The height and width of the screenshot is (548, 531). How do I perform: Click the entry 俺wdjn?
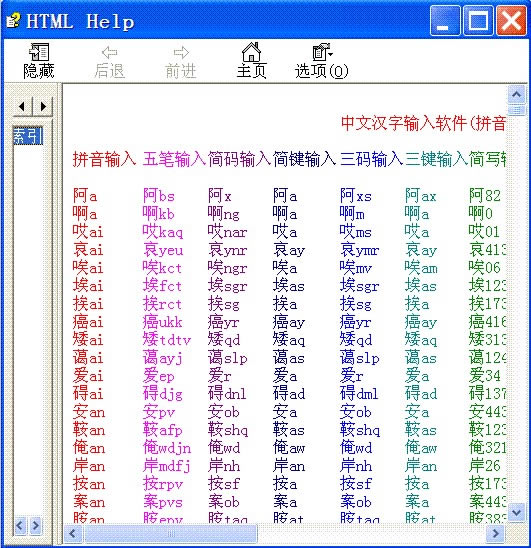167,448
